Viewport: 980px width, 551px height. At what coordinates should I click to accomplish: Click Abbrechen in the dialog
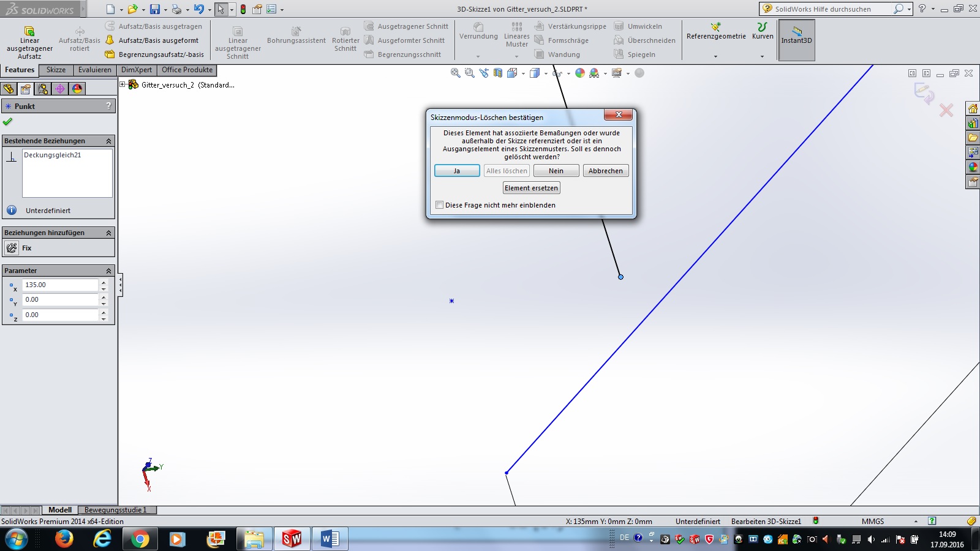click(606, 171)
